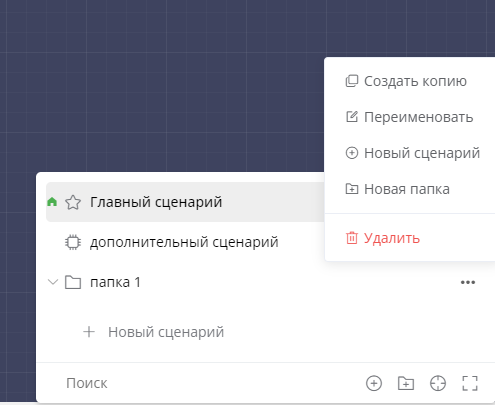Click the green home icon beside Главный сценарий
Viewport: 495px width, 405px height.
point(52,202)
